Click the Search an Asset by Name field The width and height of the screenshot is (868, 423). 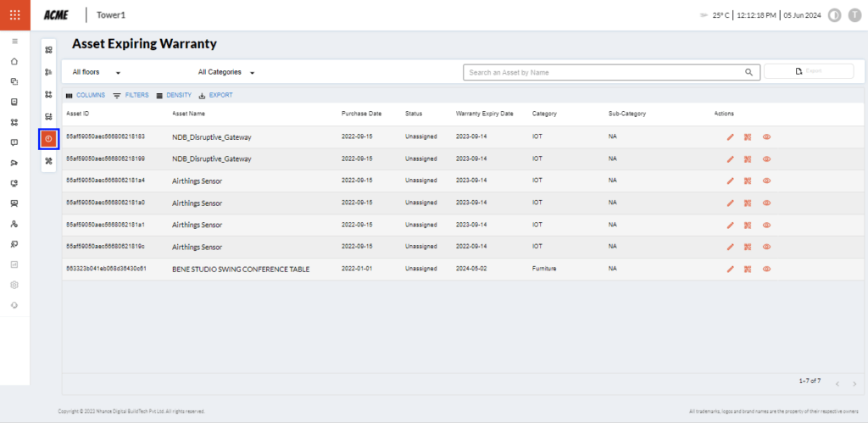[604, 73]
